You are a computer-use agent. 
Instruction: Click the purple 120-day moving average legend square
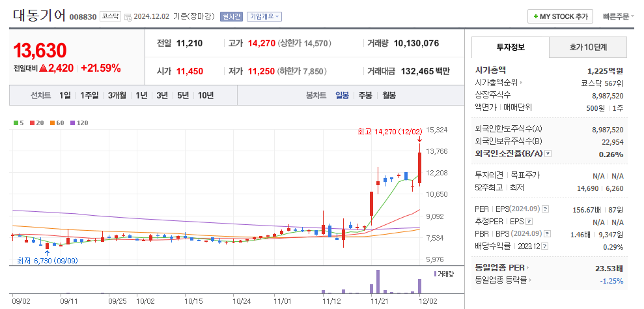(x=73, y=123)
